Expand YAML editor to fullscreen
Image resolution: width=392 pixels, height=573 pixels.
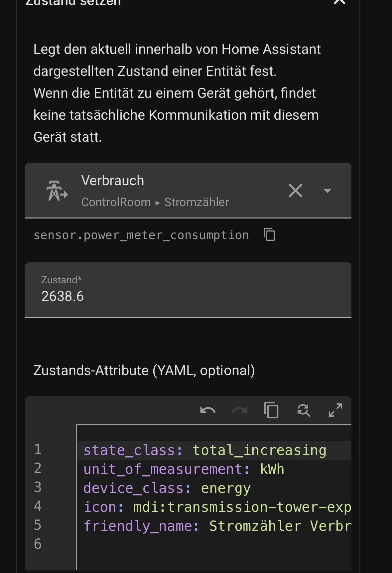pyautogui.click(x=335, y=410)
